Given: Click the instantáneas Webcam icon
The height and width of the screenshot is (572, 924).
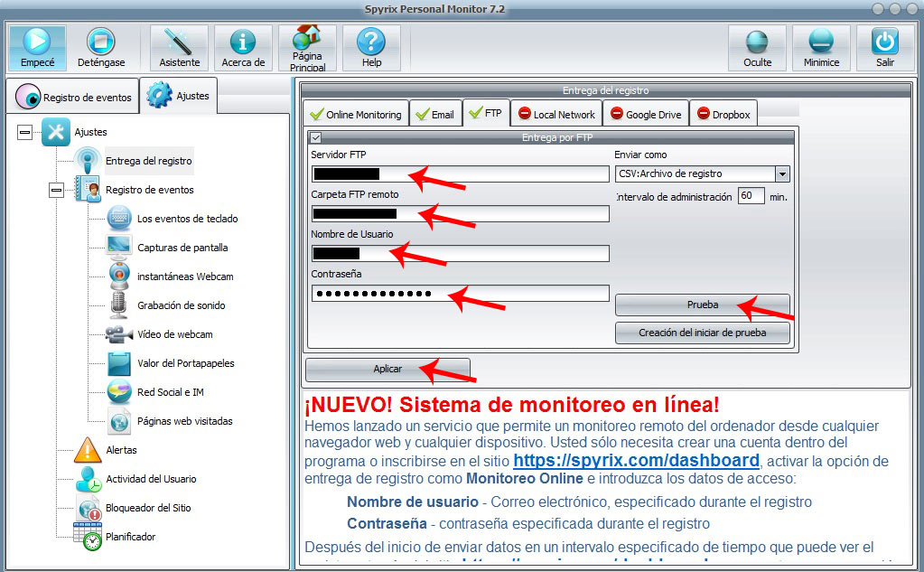Looking at the screenshot, I should pyautogui.click(x=119, y=276).
